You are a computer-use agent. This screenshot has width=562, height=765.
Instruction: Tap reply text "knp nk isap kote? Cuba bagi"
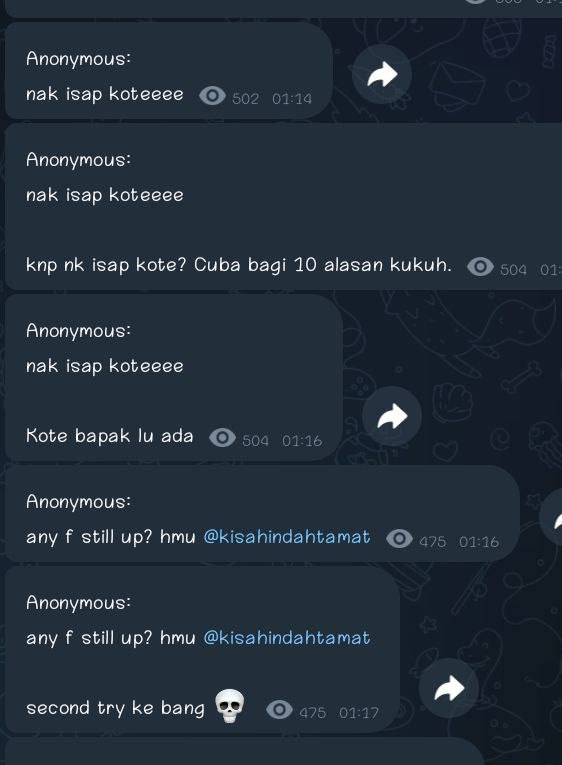[x=157, y=265]
